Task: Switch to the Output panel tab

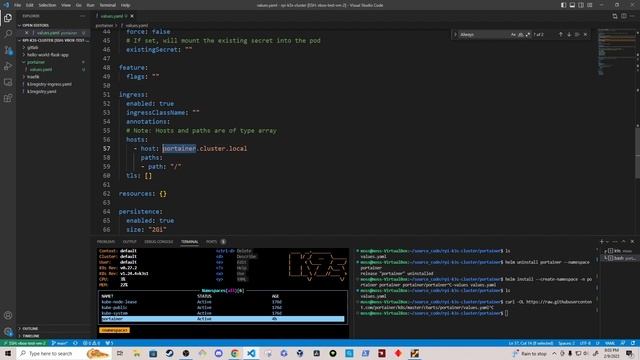Action: (x=129, y=242)
